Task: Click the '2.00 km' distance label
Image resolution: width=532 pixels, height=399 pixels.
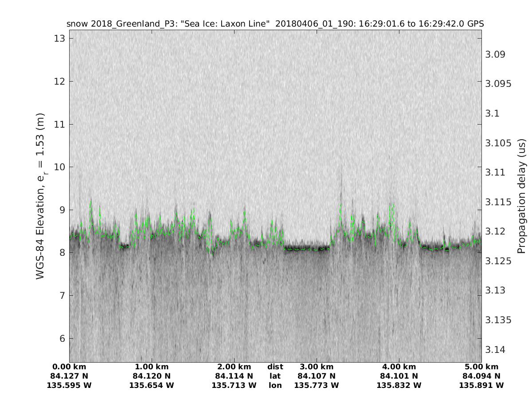Action: pyautogui.click(x=234, y=367)
